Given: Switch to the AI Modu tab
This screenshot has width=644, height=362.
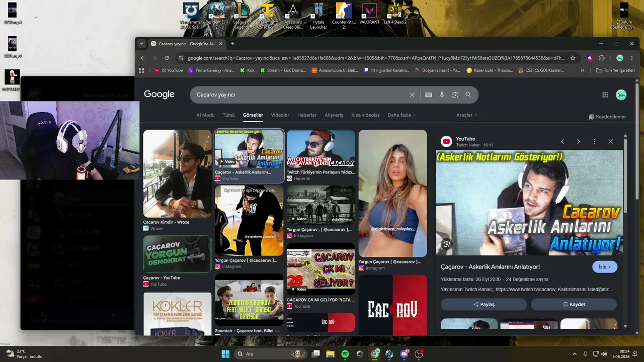Looking at the screenshot, I should (x=205, y=115).
